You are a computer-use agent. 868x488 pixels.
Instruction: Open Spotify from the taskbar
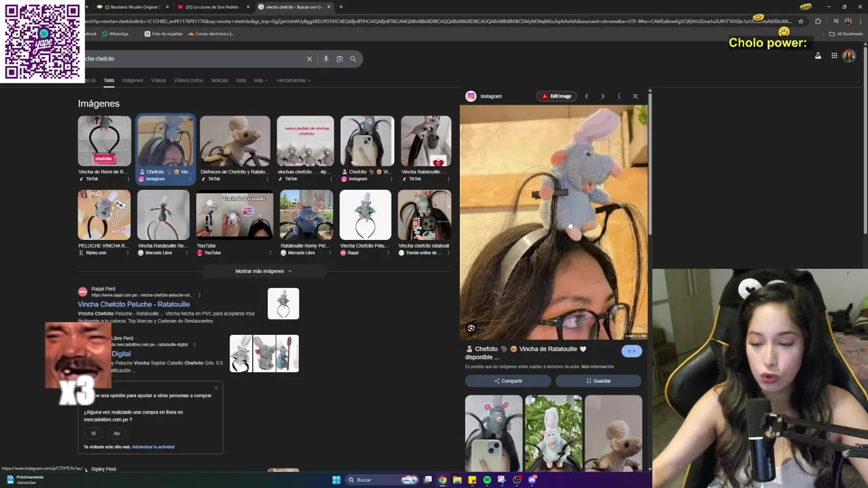487,480
